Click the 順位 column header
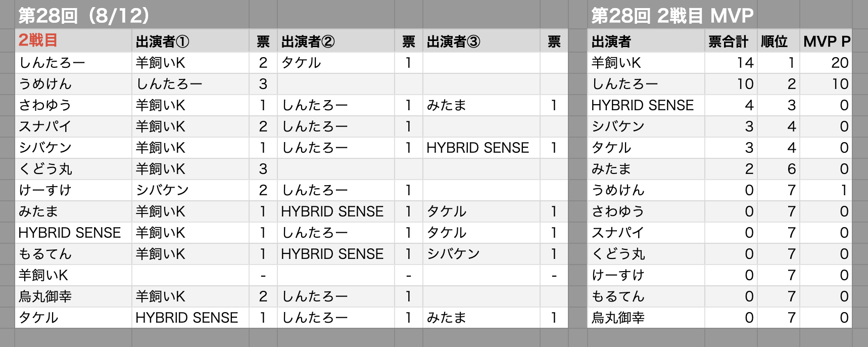 point(778,41)
